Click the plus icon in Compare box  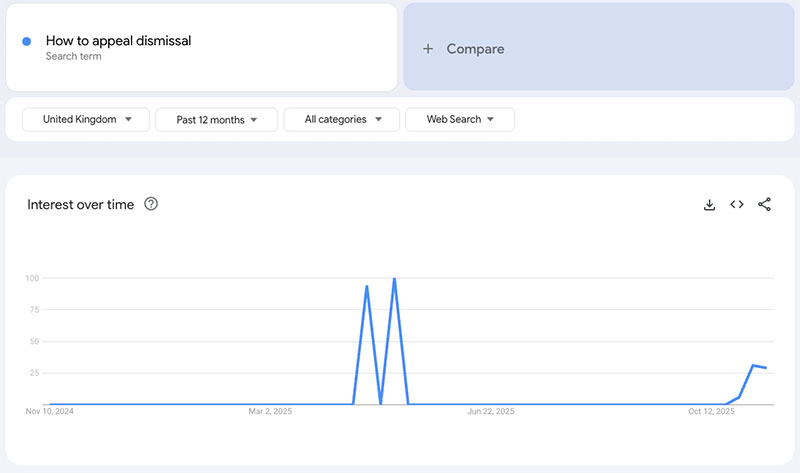tap(428, 49)
